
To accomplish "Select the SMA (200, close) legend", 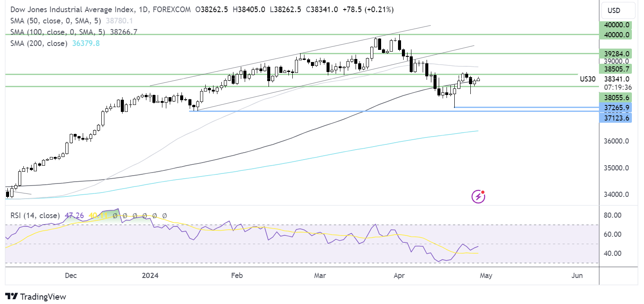I will (x=38, y=43).
